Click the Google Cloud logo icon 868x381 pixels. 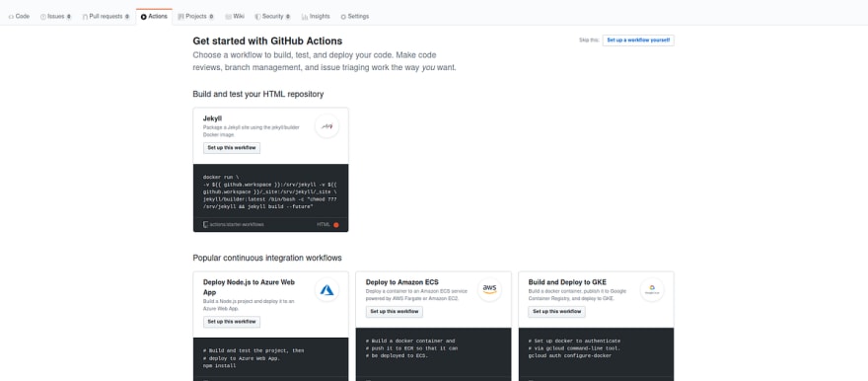point(652,289)
